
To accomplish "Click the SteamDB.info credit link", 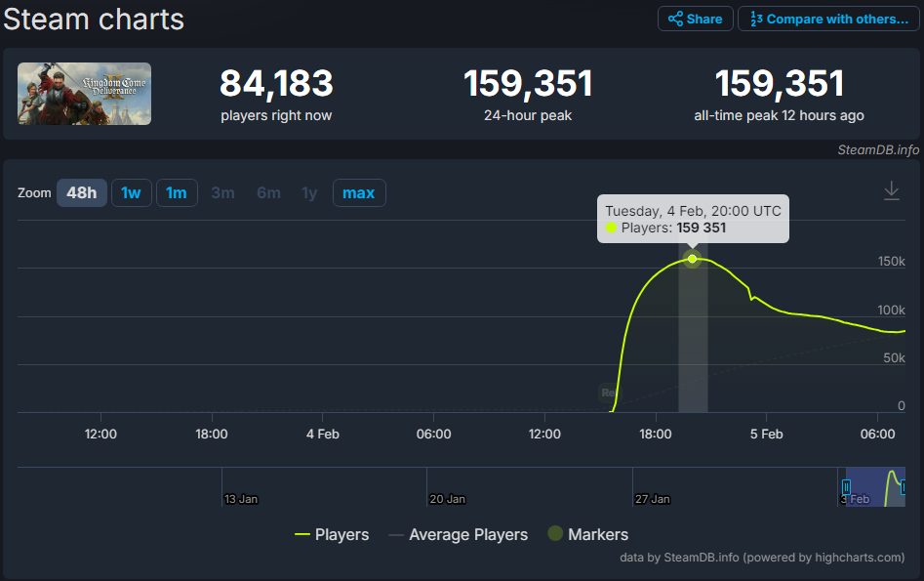I will tap(878, 149).
